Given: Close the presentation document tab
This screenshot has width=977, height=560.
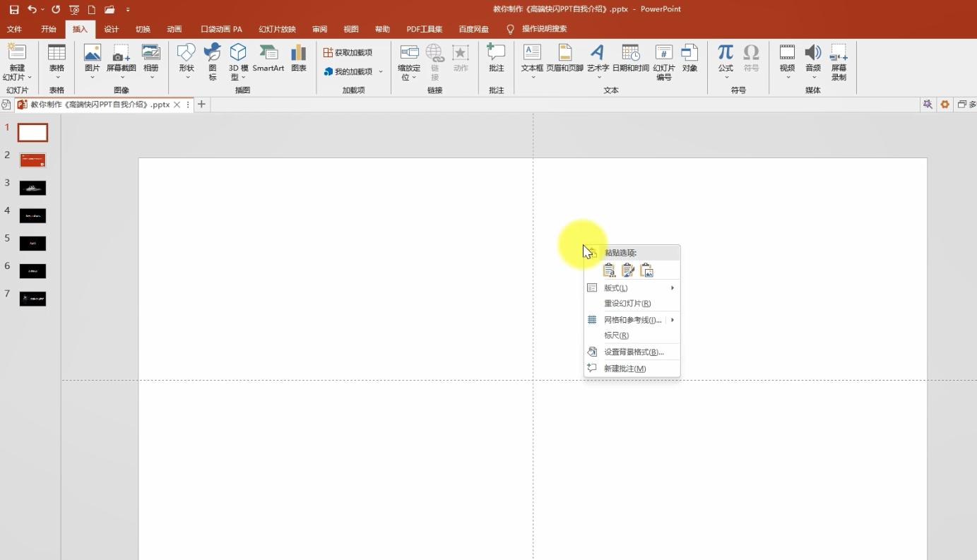Looking at the screenshot, I should click(177, 105).
